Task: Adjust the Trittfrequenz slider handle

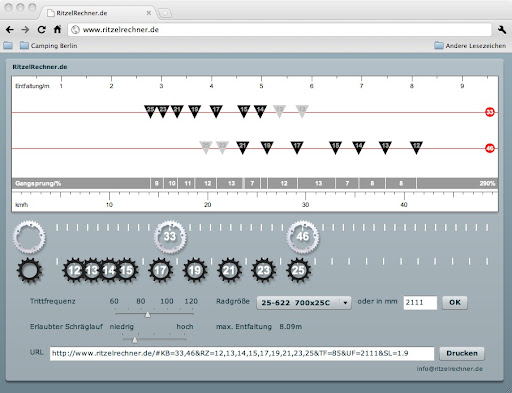Action: [x=148, y=315]
